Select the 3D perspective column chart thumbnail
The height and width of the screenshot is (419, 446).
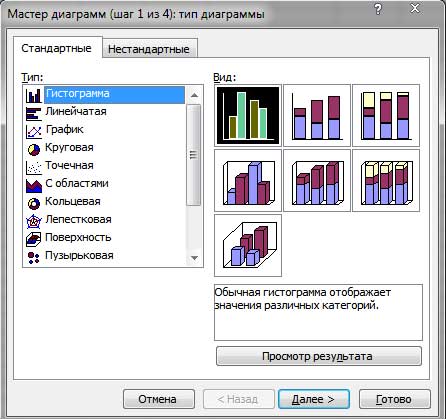pyautogui.click(x=248, y=245)
